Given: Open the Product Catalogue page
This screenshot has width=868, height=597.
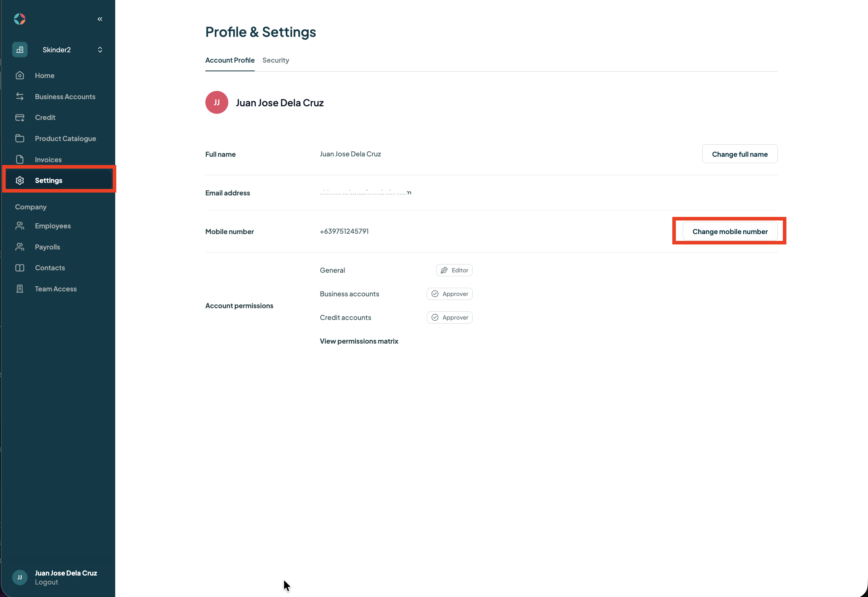Looking at the screenshot, I should [x=58, y=139].
